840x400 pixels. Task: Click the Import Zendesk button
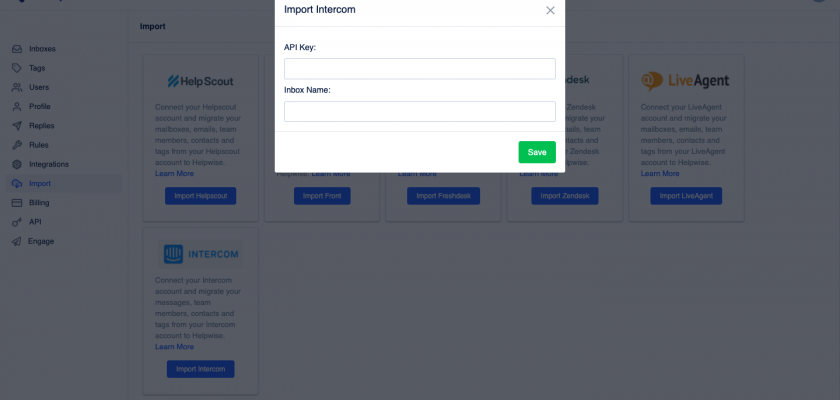click(x=565, y=196)
